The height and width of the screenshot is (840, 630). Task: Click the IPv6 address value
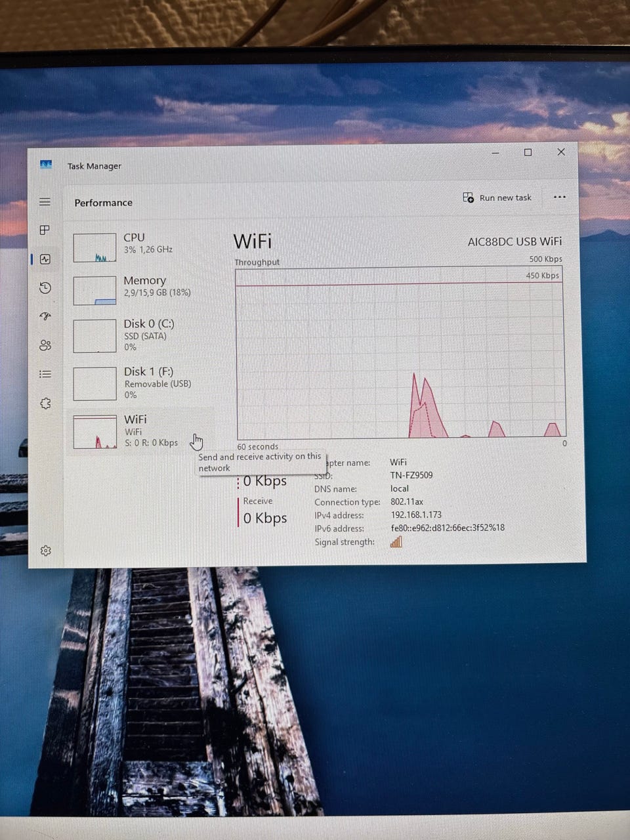coord(448,528)
